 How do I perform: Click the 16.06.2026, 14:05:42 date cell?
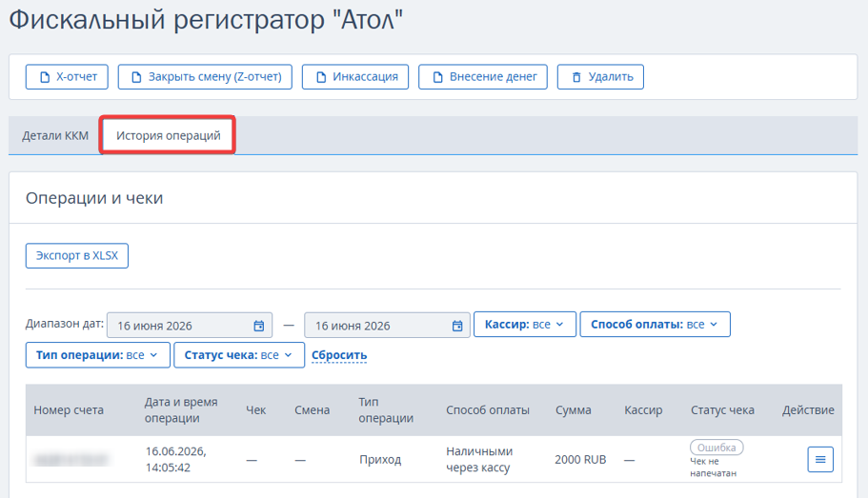176,459
